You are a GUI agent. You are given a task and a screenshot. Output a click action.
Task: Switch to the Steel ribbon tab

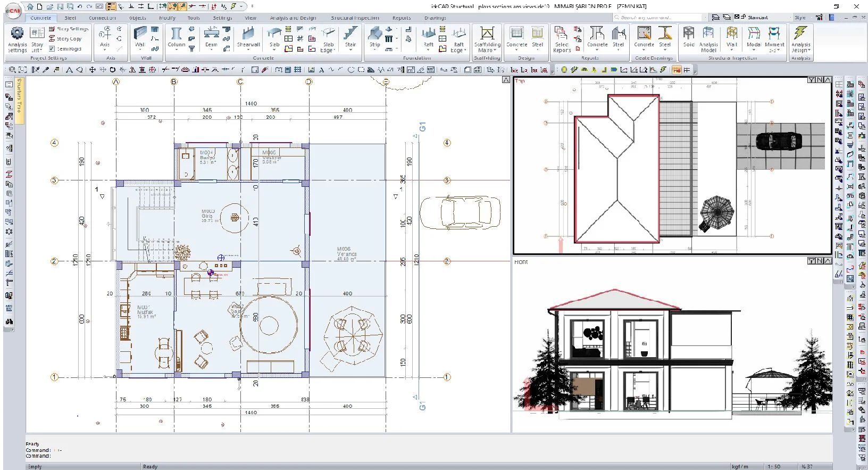coord(70,18)
